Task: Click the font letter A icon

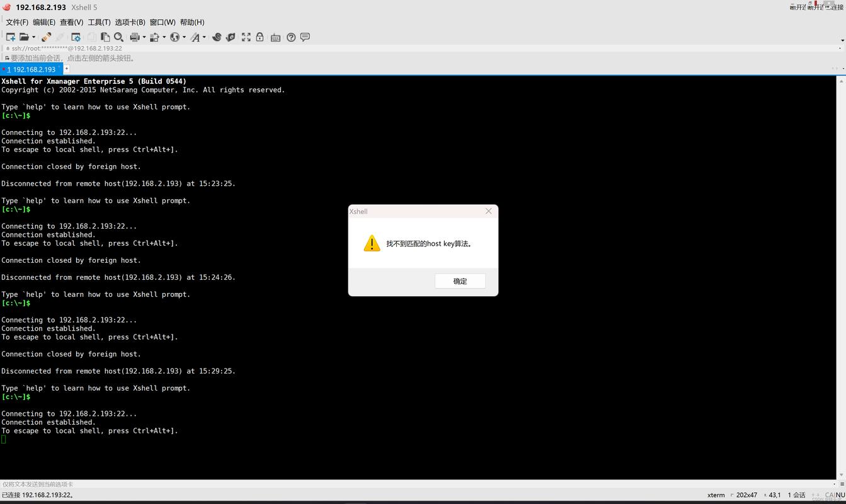Action: click(x=195, y=37)
